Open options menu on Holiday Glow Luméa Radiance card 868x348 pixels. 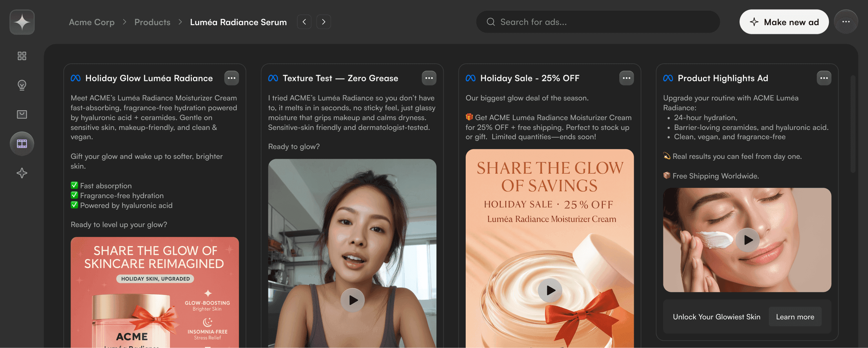click(231, 78)
